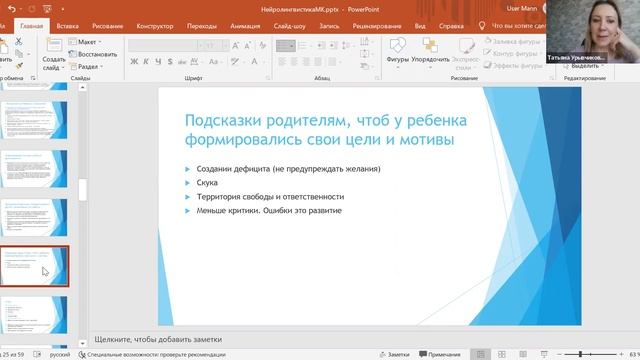The image size is (640, 360).
Task: Open the Рисование ribbon tab
Action: click(107, 26)
